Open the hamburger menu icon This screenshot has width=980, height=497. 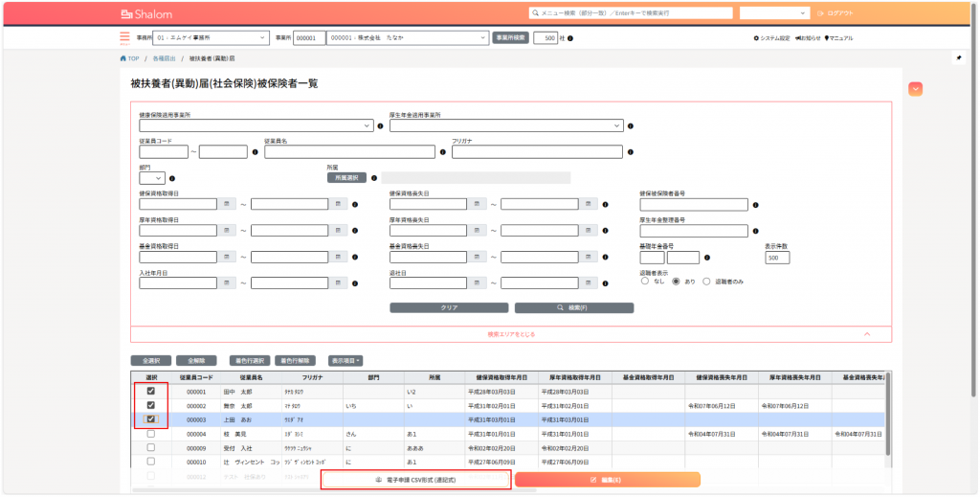[x=124, y=38]
